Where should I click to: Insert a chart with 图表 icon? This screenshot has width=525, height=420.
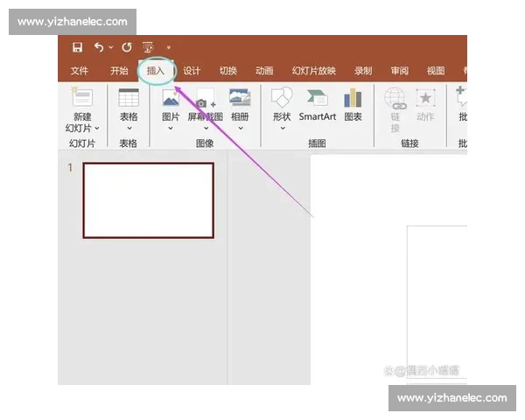click(353, 98)
